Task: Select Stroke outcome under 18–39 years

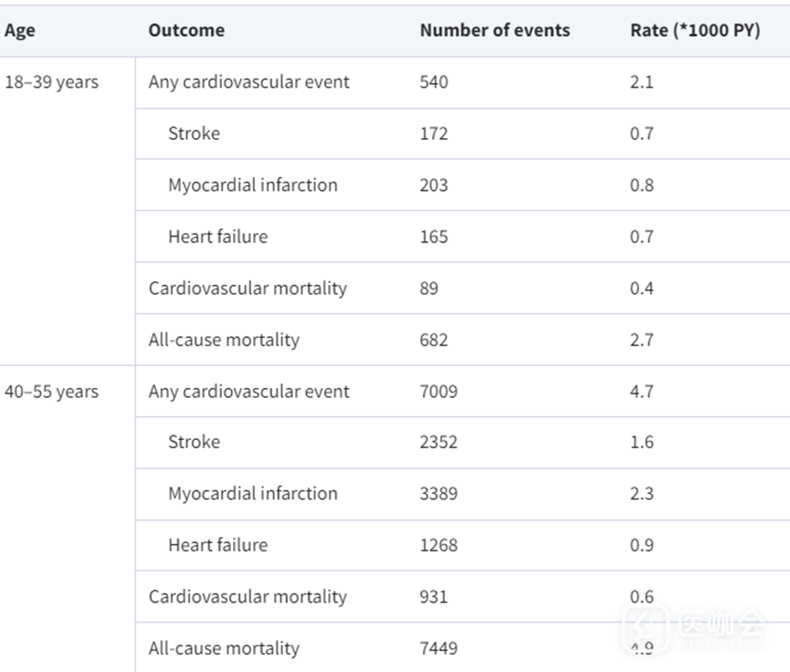Action: (194, 133)
